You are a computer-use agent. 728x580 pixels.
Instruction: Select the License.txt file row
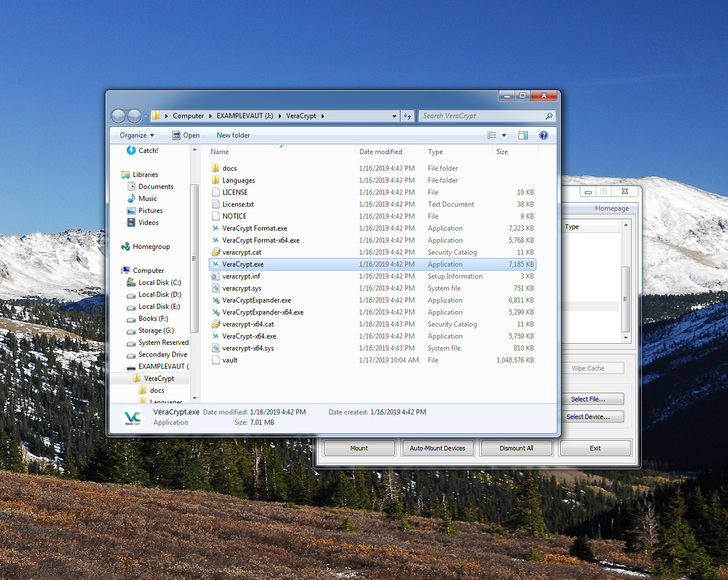click(x=373, y=204)
